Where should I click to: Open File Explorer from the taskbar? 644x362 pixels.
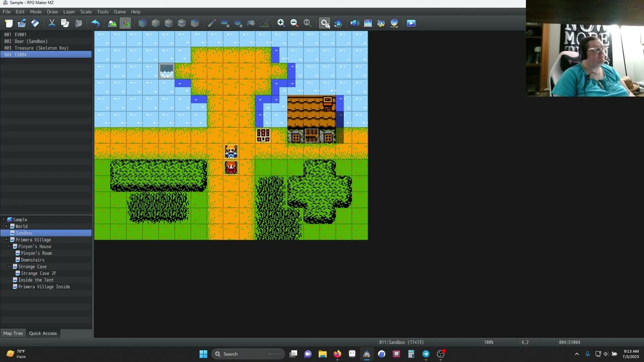click(x=323, y=354)
